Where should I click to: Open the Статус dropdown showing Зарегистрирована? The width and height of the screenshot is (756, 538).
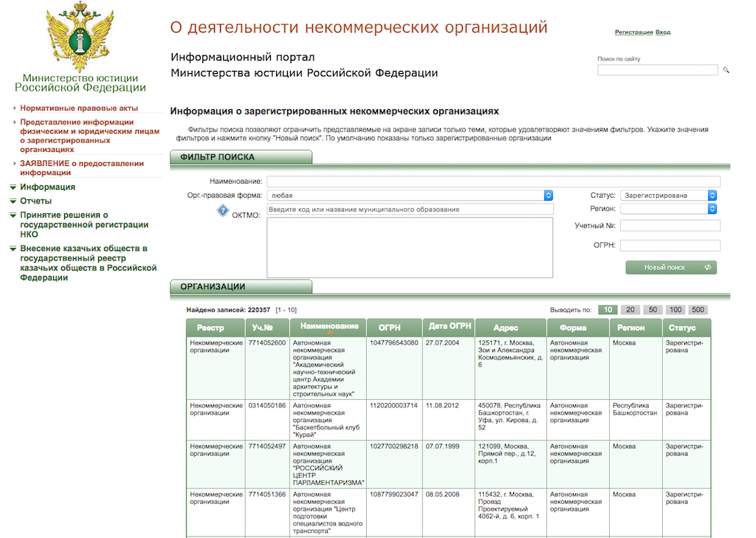pos(669,196)
